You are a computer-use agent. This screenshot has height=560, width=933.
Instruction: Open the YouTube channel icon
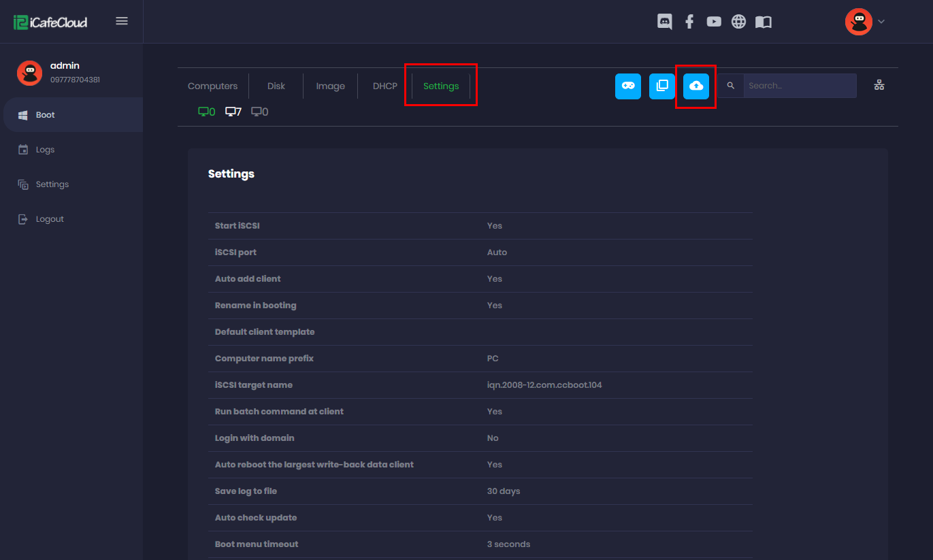pyautogui.click(x=713, y=21)
